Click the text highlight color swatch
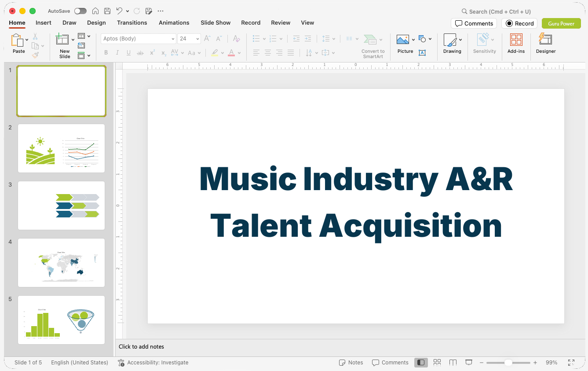Viewport: 588px width, 371px height. point(214,53)
